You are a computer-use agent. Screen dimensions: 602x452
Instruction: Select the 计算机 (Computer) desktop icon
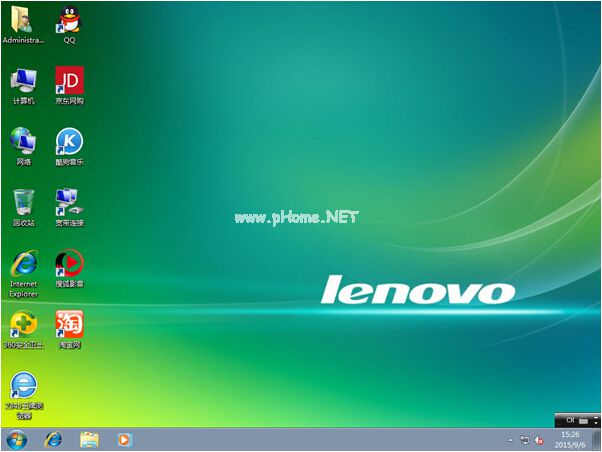point(23,86)
